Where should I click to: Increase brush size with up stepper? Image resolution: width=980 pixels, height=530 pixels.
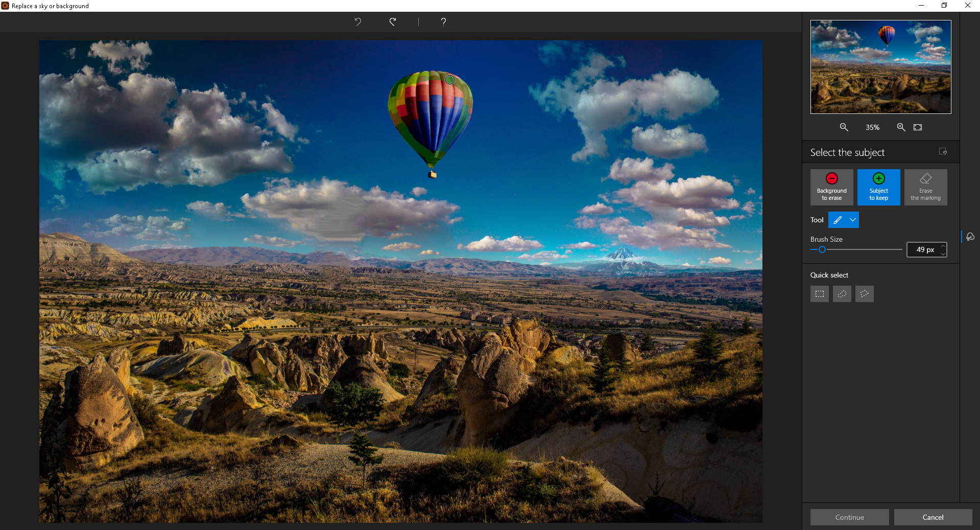(943, 246)
